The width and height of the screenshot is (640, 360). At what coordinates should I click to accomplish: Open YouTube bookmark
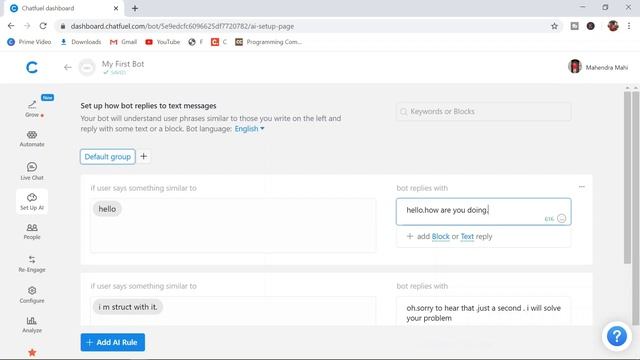coord(163,42)
